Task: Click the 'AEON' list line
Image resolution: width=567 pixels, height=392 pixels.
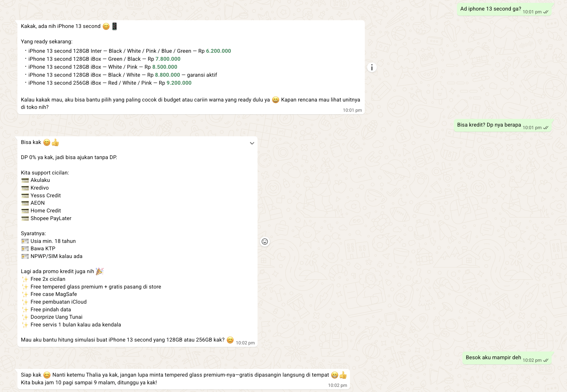Action: pyautogui.click(x=33, y=203)
